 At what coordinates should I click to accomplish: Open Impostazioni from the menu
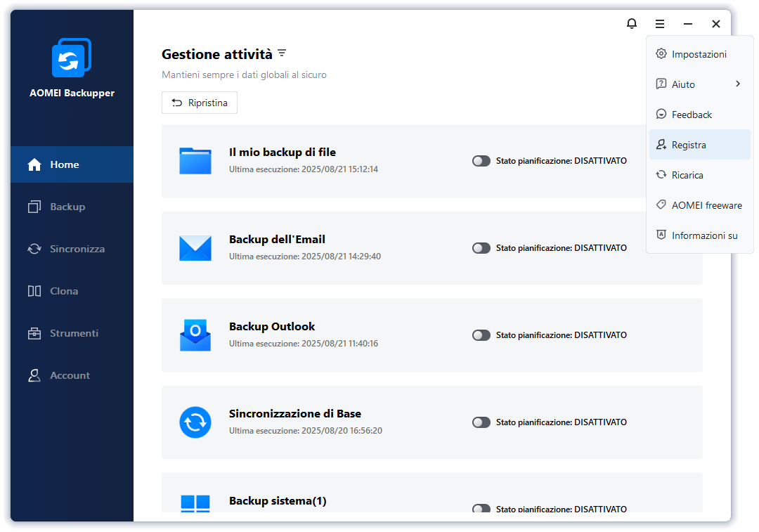click(x=699, y=54)
